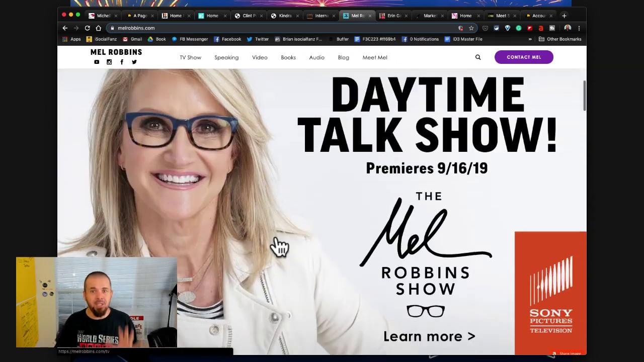
Task: Open Meet Mel menu item
Action: coord(375,57)
